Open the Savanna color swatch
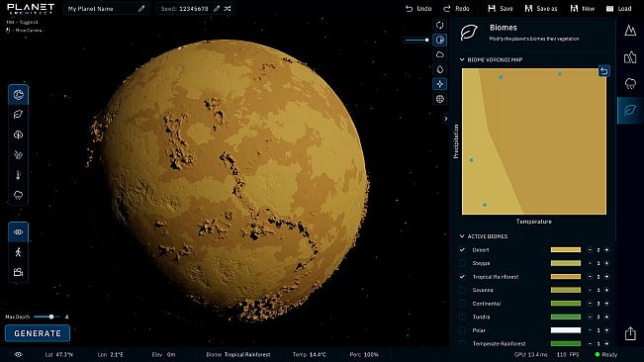This screenshot has width=644, height=362. coord(566,290)
